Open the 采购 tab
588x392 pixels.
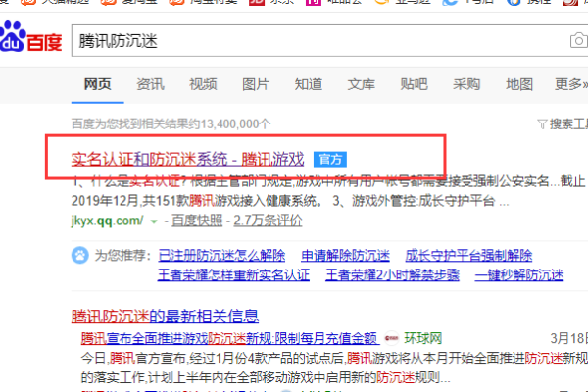coord(466,84)
